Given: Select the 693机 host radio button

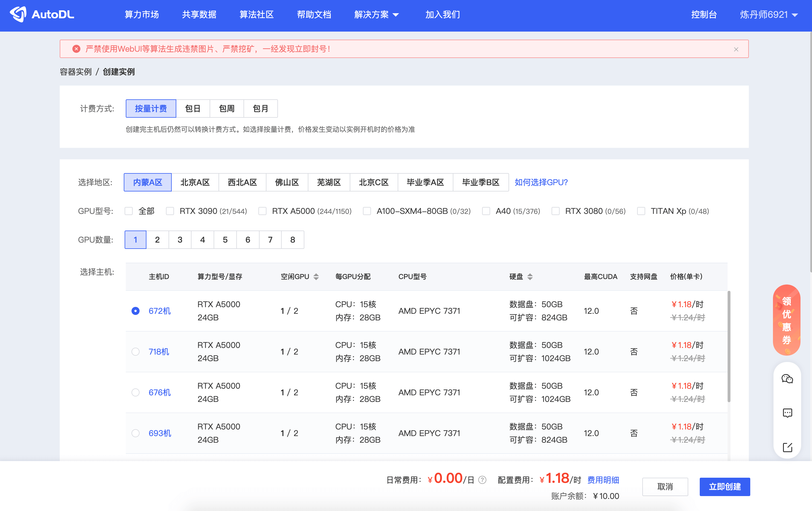Looking at the screenshot, I should 136,433.
